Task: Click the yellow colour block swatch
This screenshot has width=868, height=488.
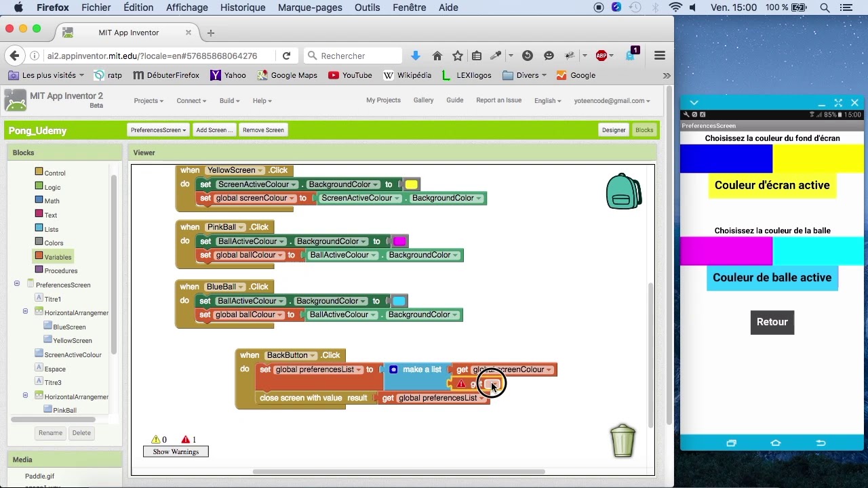Action: pyautogui.click(x=411, y=184)
